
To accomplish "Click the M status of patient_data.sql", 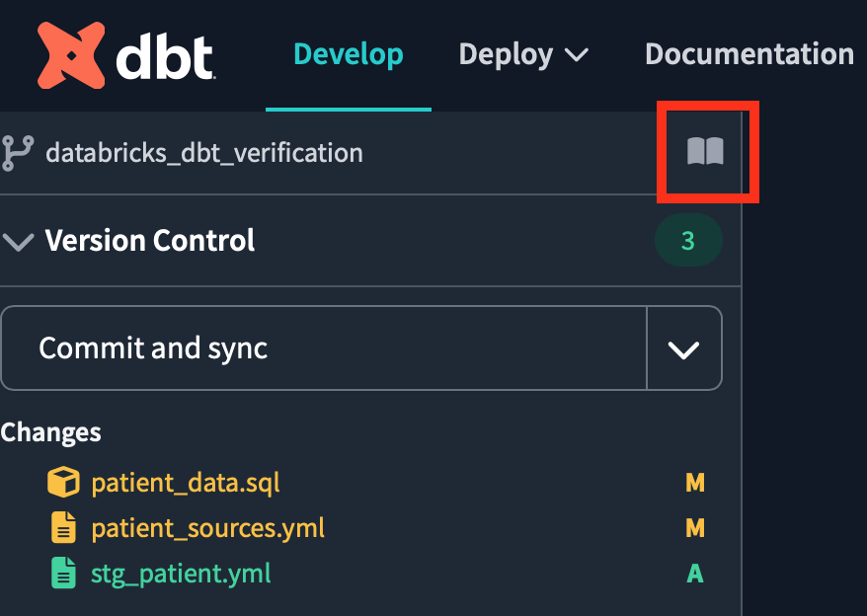I will [x=695, y=483].
